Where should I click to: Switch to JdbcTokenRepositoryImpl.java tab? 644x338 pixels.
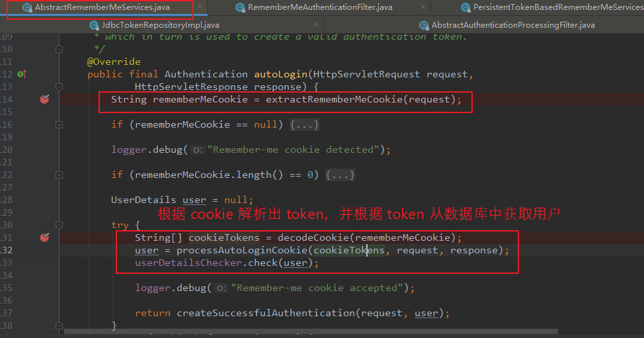160,25
